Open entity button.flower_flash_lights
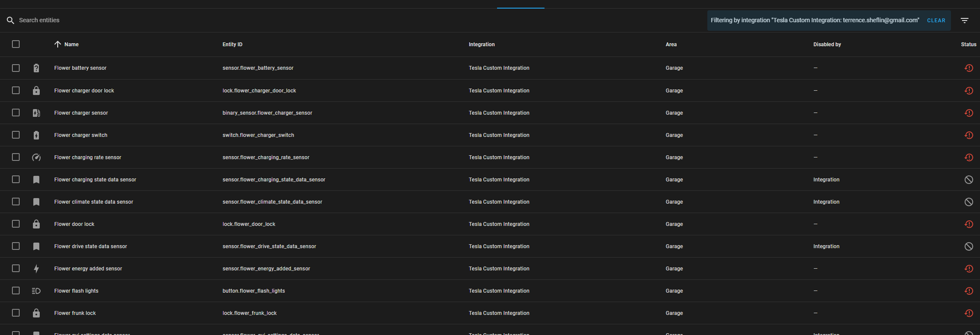980x335 pixels. coord(253,291)
